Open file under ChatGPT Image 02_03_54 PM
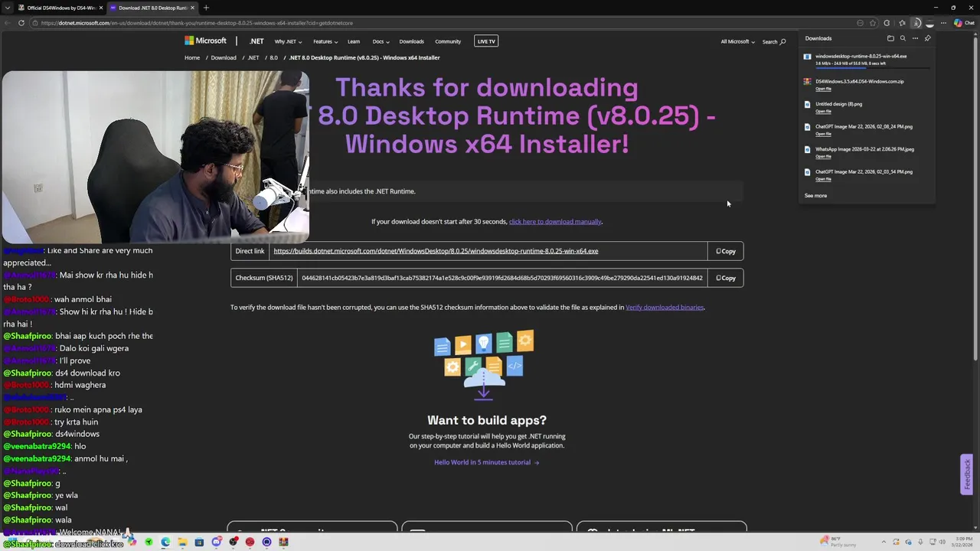The width and height of the screenshot is (980, 551). click(x=823, y=179)
